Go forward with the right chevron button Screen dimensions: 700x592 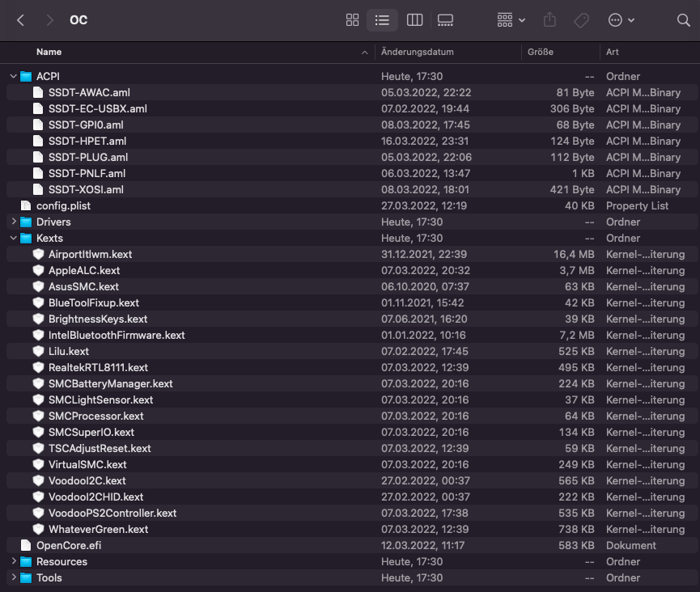49,20
